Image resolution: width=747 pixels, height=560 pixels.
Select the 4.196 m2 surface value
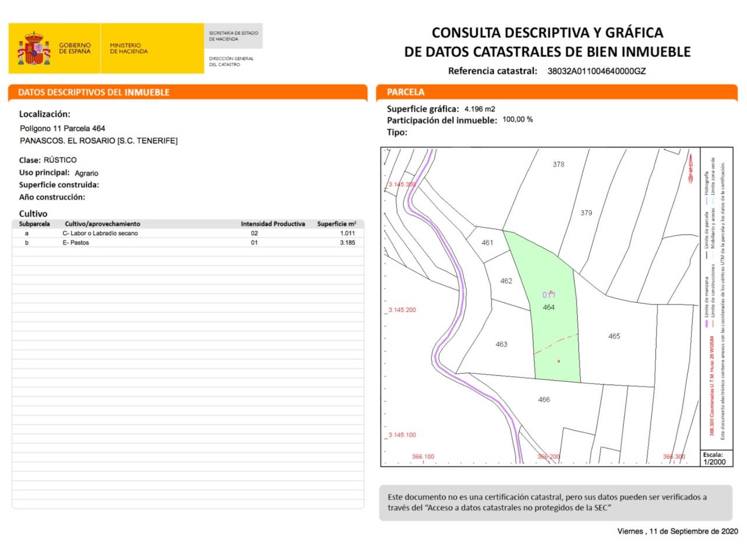(480, 109)
